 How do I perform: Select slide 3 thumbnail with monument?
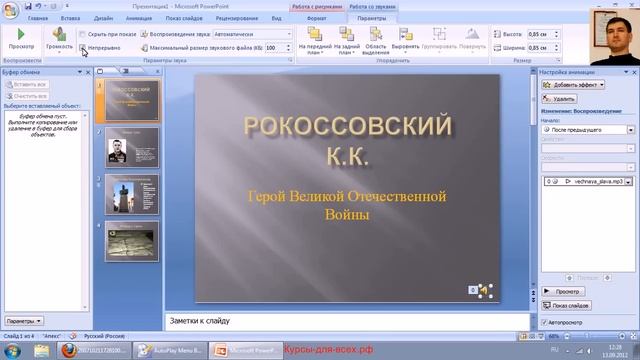coord(132,195)
